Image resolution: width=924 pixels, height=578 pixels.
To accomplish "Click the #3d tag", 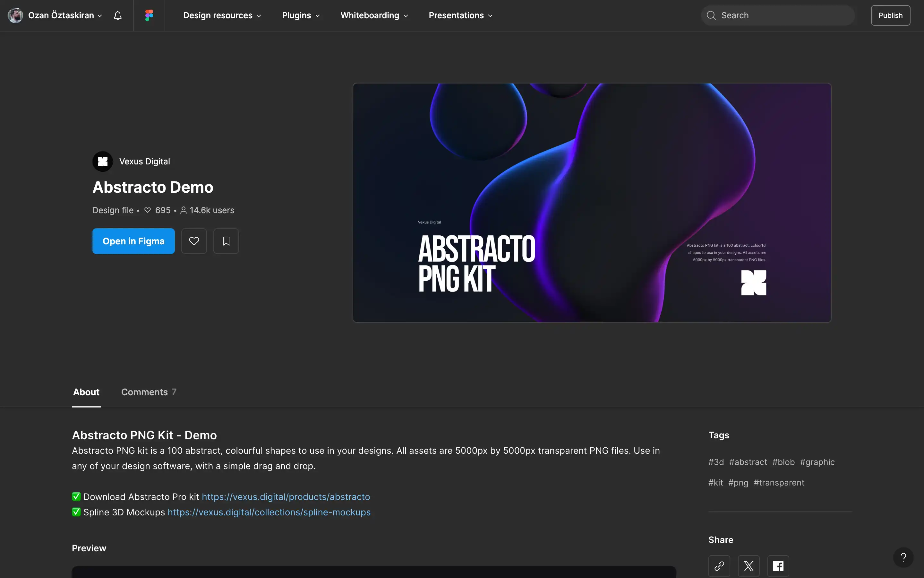I will [716, 462].
